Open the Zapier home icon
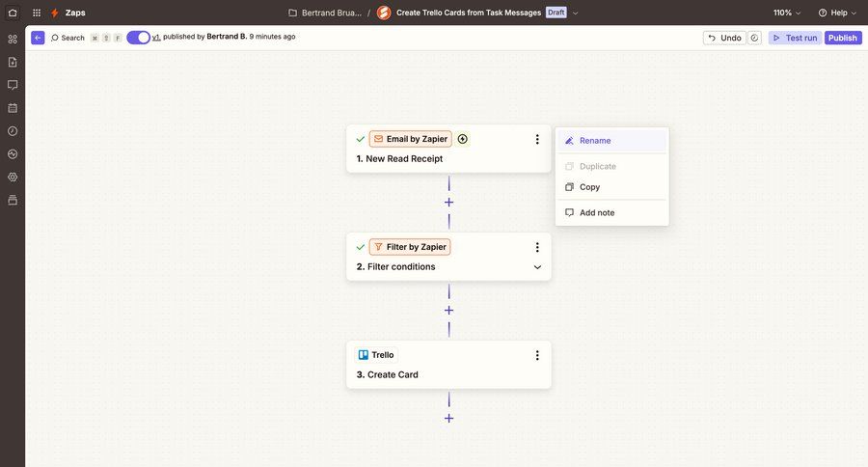Viewport: 868px width, 467px height. [x=13, y=13]
